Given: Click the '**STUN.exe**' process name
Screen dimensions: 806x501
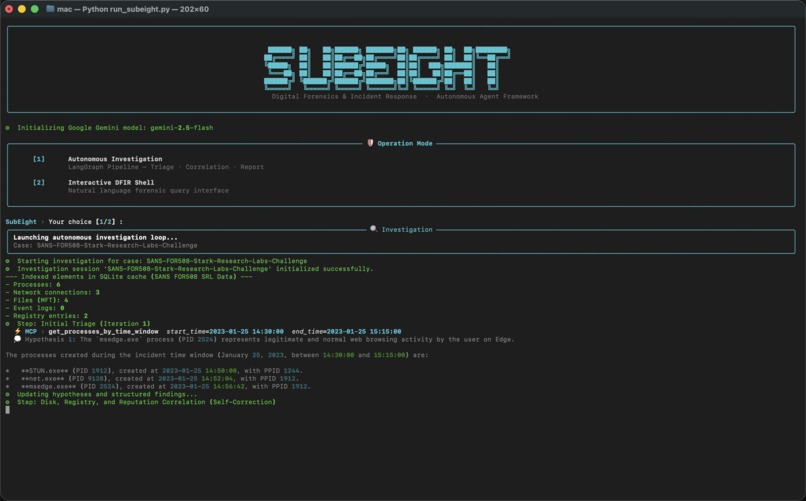Looking at the screenshot, I should (x=44, y=370).
